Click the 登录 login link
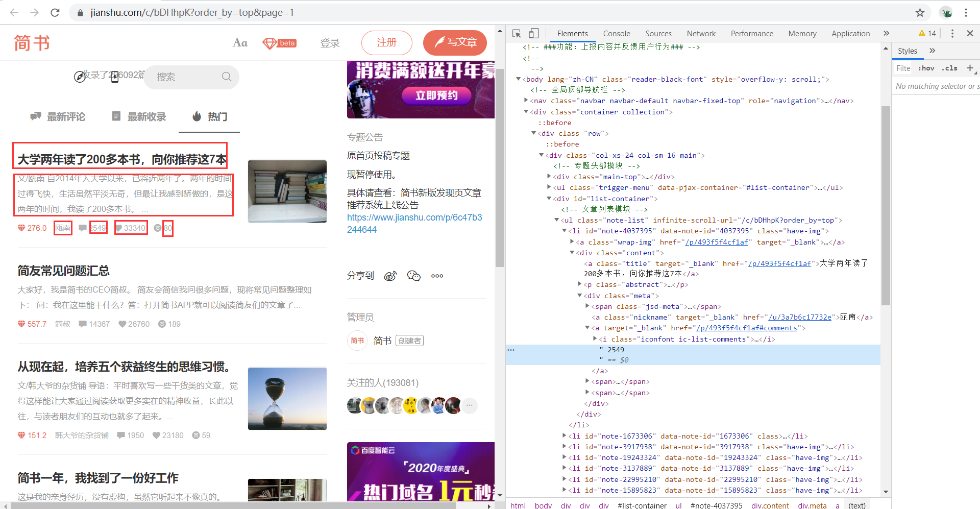The width and height of the screenshot is (980, 509). click(330, 43)
